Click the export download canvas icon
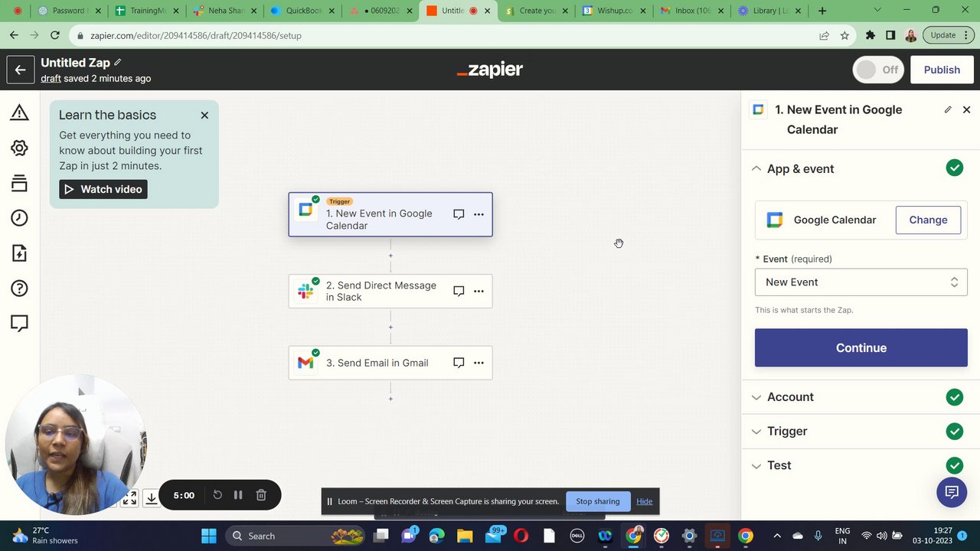The width and height of the screenshot is (980, 551). coord(152,499)
